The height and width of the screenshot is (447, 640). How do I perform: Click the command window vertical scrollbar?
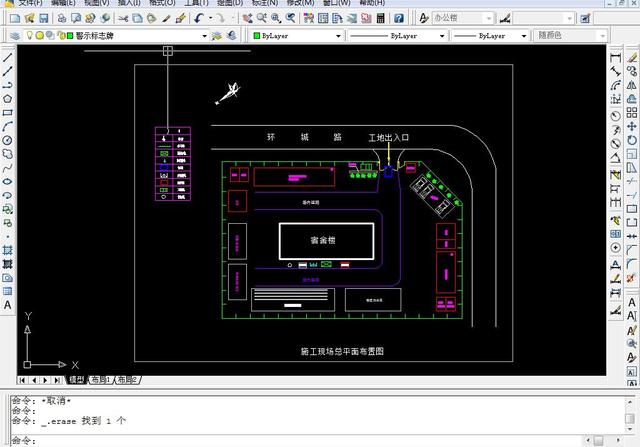630,414
